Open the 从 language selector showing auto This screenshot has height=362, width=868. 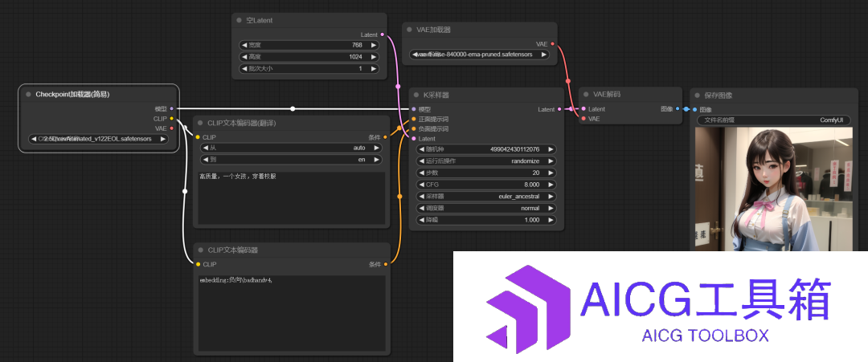[291, 148]
